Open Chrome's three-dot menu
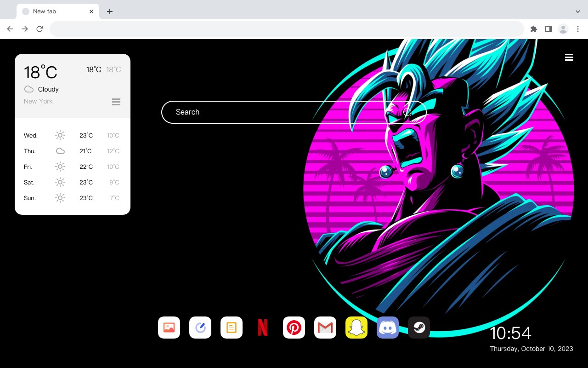The image size is (588, 368). pos(578,29)
